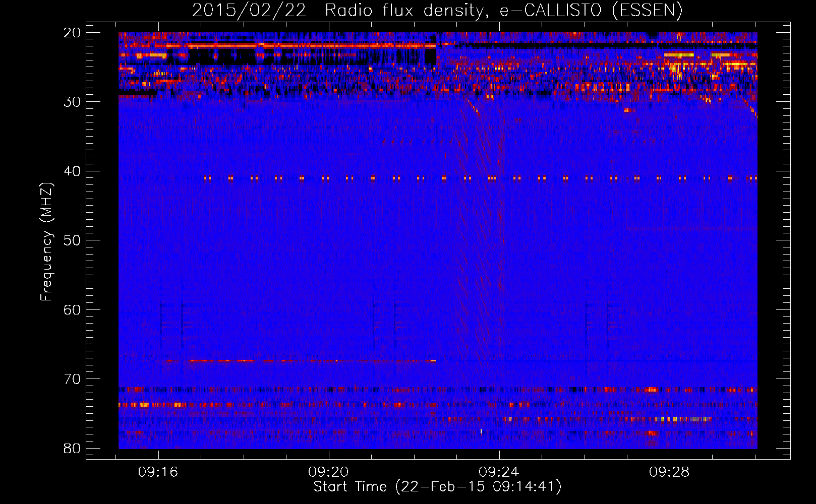Click the '50' frequency tick label
Screen dimensions: 816x504
pyautogui.click(x=72, y=240)
